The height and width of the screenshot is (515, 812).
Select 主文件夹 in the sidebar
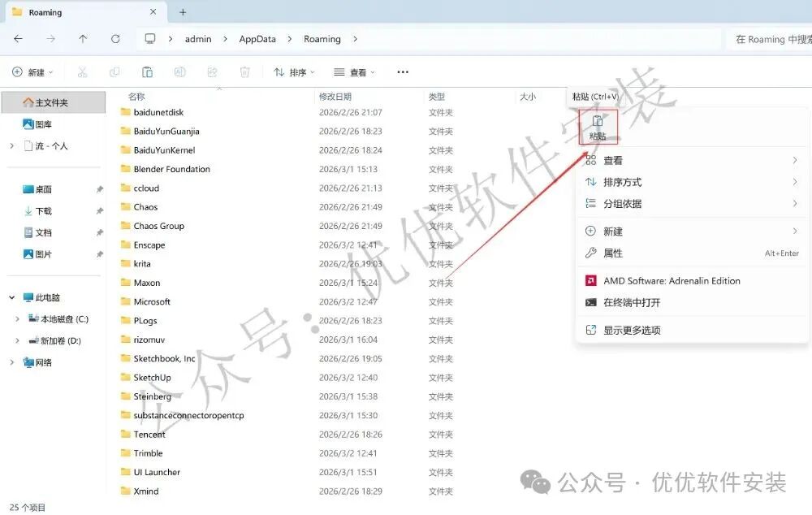(x=54, y=102)
